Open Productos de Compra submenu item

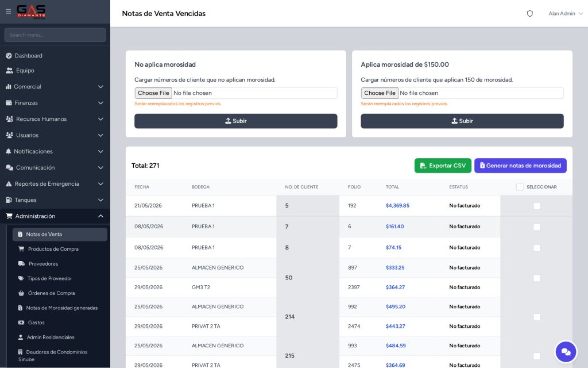pyautogui.click(x=60, y=249)
